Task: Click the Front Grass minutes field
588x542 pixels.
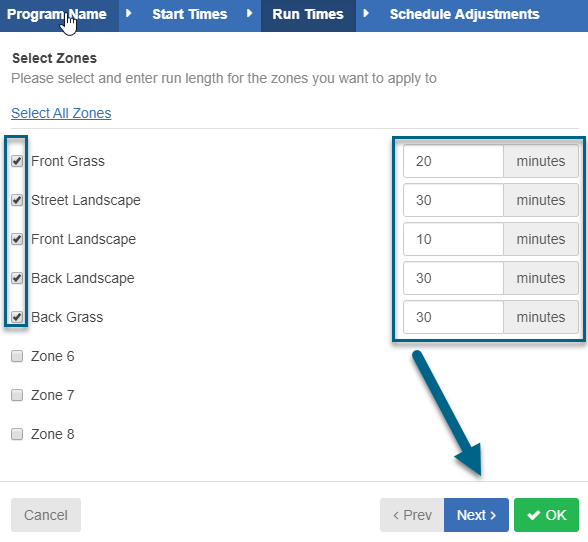Action: point(453,161)
